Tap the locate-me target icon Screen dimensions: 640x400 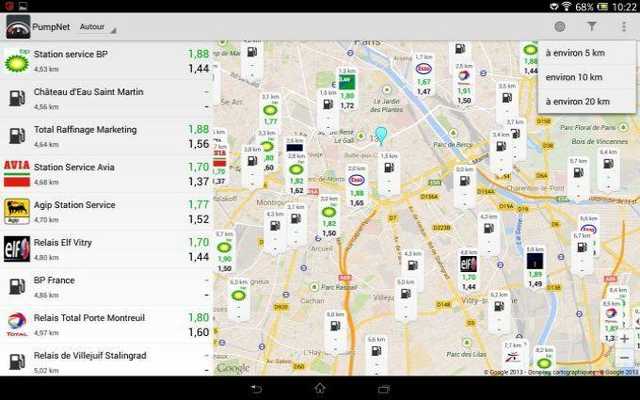pos(560,27)
